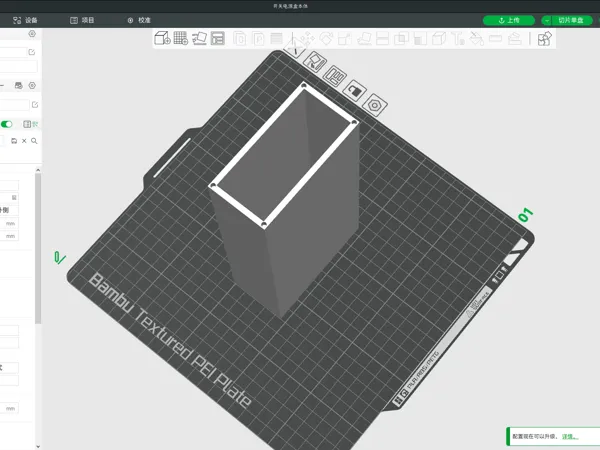Click plate's close/remove icon
The height and width of the screenshot is (450, 600).
[x=295, y=49]
